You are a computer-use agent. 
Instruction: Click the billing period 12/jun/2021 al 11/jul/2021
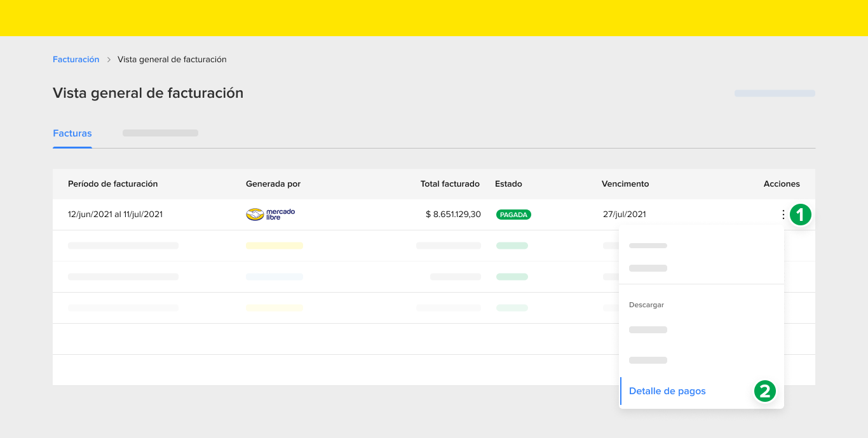(x=115, y=215)
